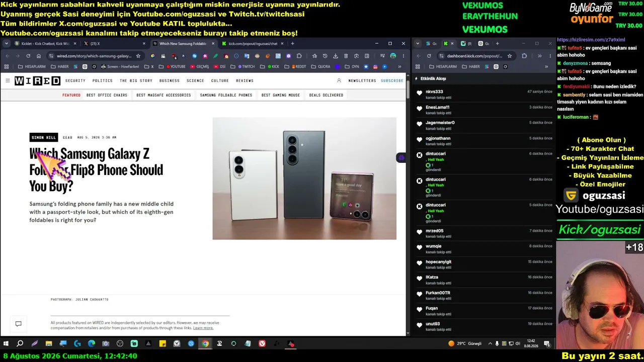Open The Big Story section on WIRED

(136, 80)
